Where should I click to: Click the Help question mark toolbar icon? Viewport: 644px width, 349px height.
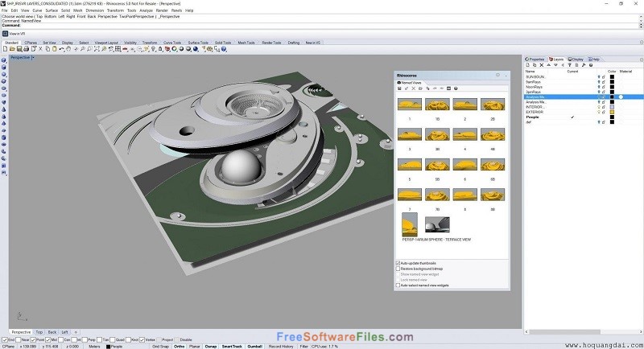tap(224, 49)
